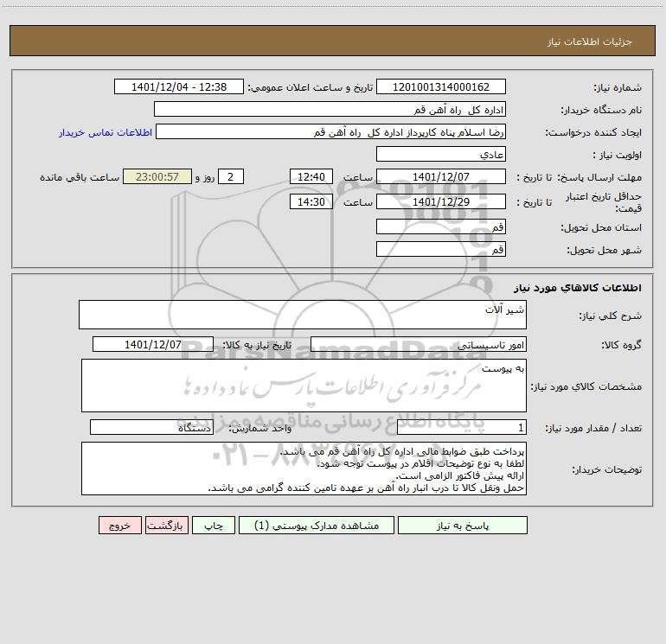Click the استان محل تحویل label
Image resolution: width=666 pixels, height=644 pixels.
point(601,228)
